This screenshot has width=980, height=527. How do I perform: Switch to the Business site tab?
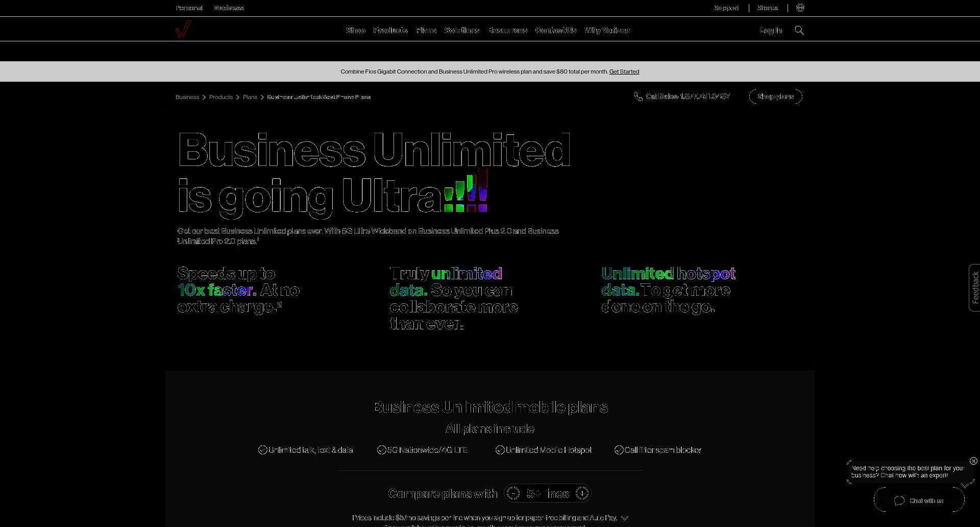[x=229, y=8]
